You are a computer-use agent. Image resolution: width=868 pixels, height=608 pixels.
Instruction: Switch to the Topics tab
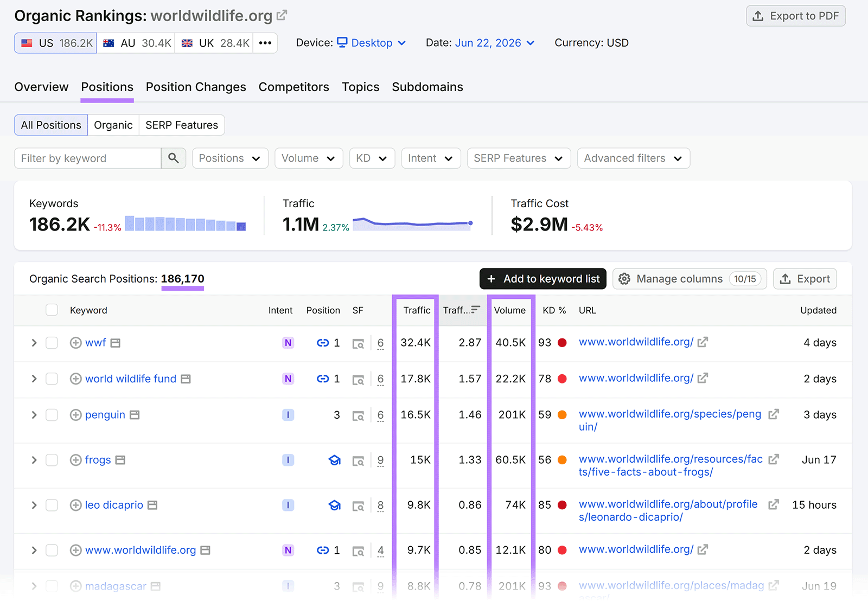click(360, 87)
